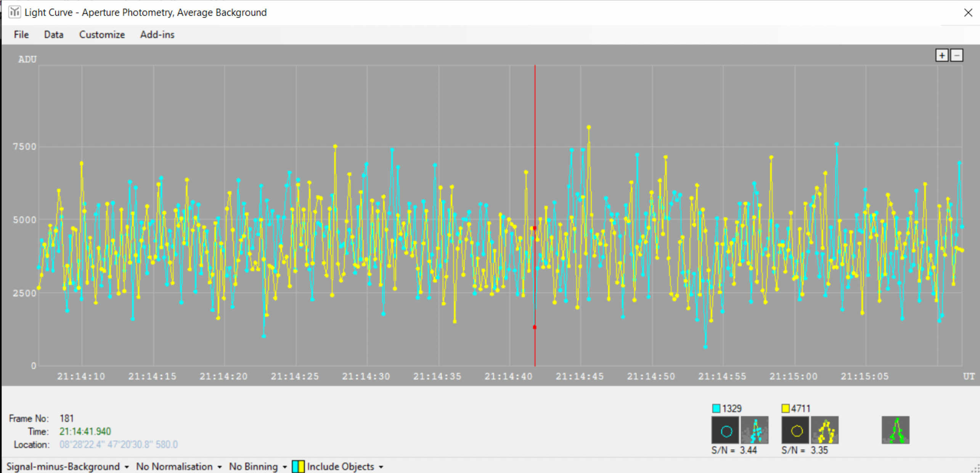Open the Customize menu
The width and height of the screenshot is (980, 473).
pos(102,35)
